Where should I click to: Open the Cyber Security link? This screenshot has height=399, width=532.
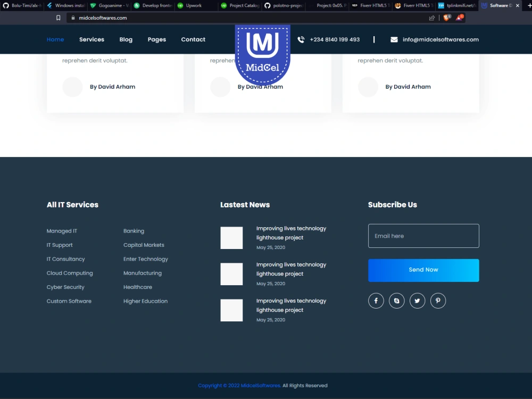[65, 287]
